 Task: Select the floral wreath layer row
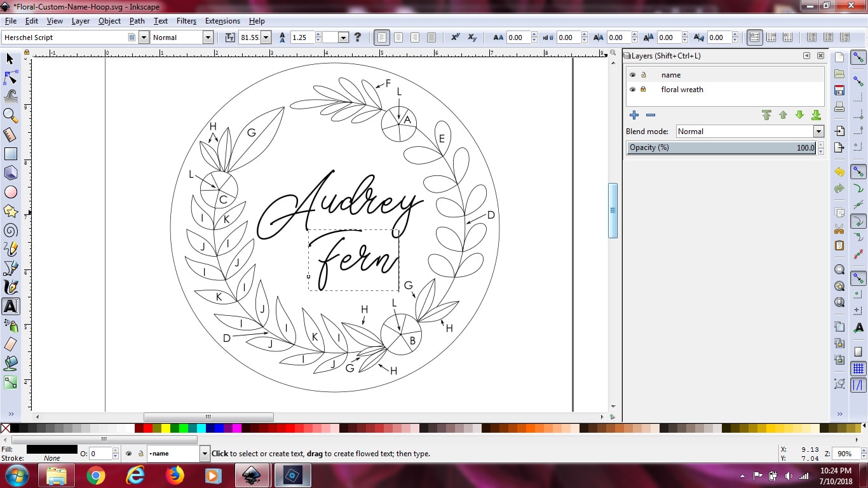725,90
